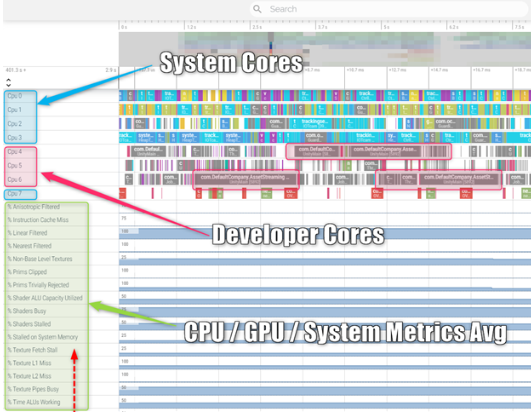Viewport: 531px width, 412px height.
Task: Select the trackingse... slice on Cpu 2
Action: coord(315,124)
